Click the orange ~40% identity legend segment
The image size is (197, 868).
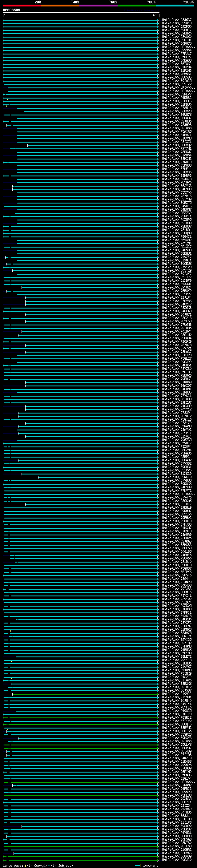[x=60, y=6]
